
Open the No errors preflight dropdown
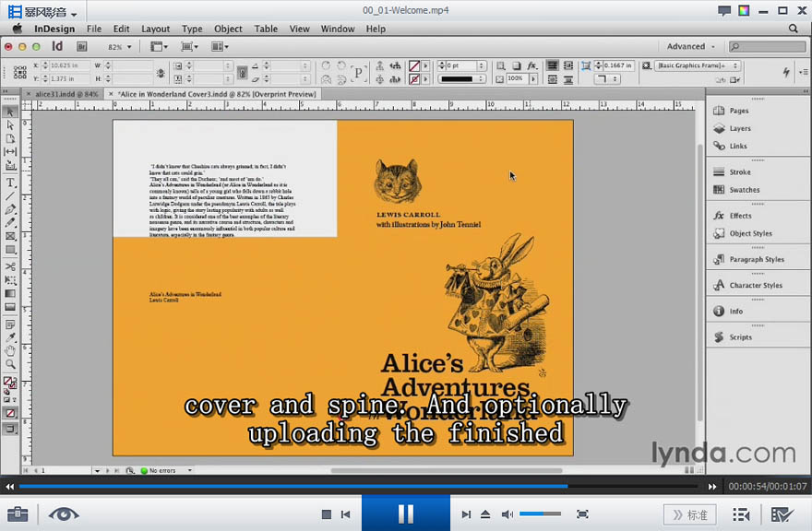coord(189,470)
